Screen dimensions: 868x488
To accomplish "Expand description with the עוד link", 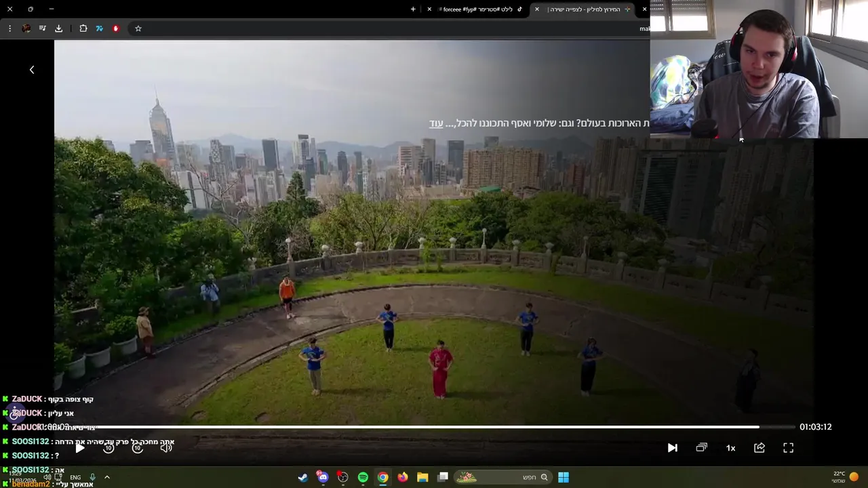I will click(x=436, y=123).
